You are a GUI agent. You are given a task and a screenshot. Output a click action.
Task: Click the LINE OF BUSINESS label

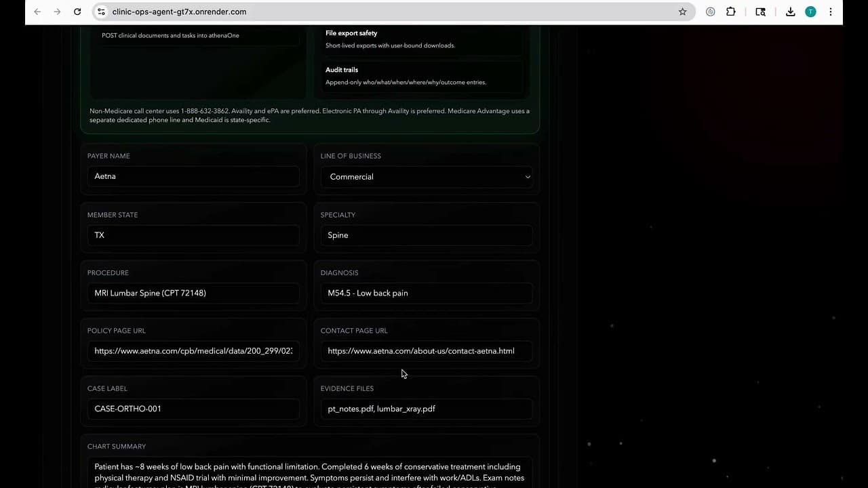[351, 156]
